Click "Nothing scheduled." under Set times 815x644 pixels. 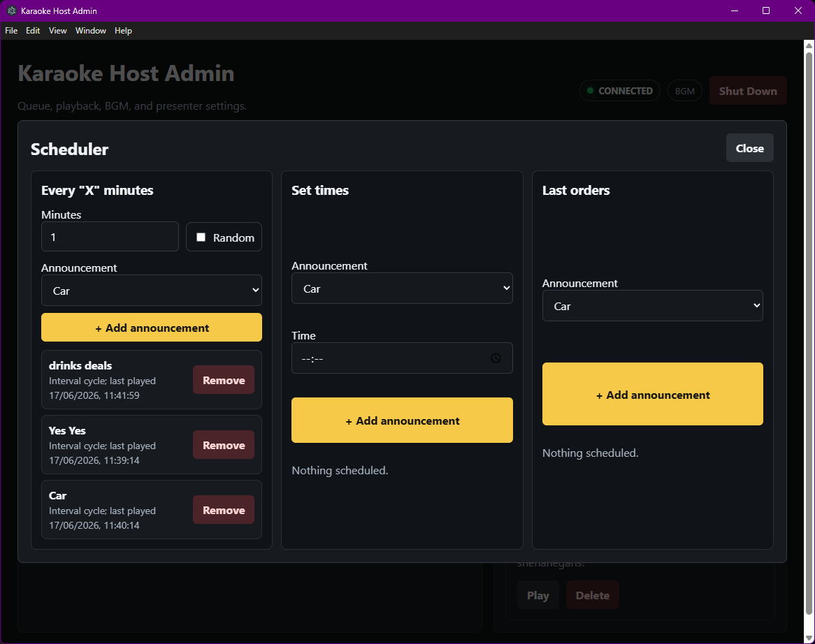pos(340,470)
